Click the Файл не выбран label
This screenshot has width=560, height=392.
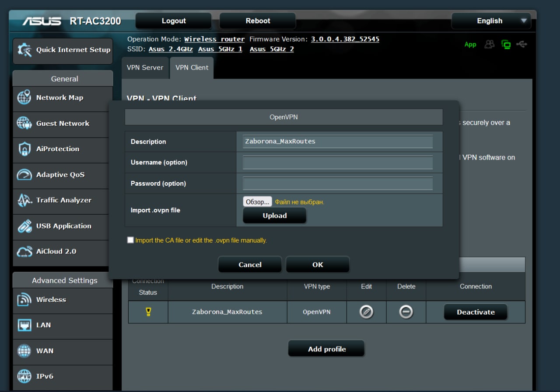(x=299, y=202)
